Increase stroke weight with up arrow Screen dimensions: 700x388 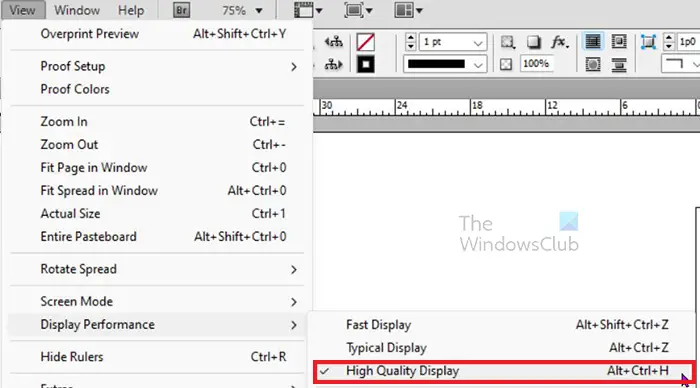click(x=411, y=38)
